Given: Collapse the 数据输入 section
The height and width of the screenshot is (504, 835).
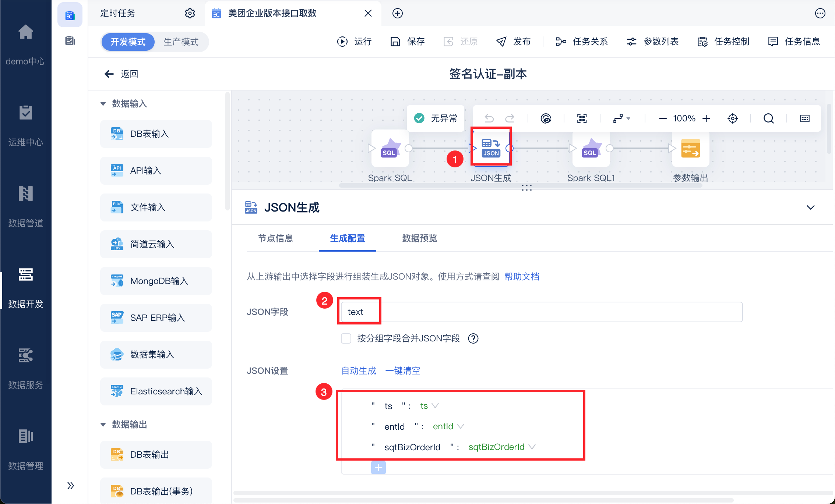Looking at the screenshot, I should click(x=103, y=104).
